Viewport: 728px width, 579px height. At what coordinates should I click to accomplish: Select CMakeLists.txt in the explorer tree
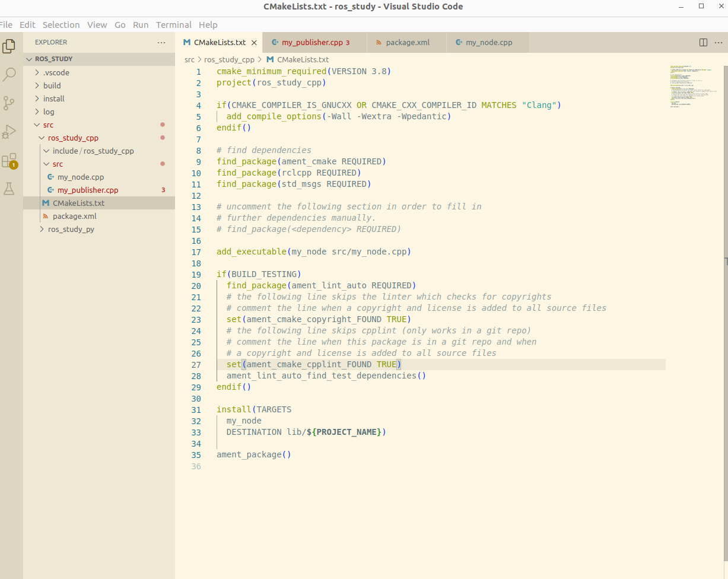pos(99,203)
